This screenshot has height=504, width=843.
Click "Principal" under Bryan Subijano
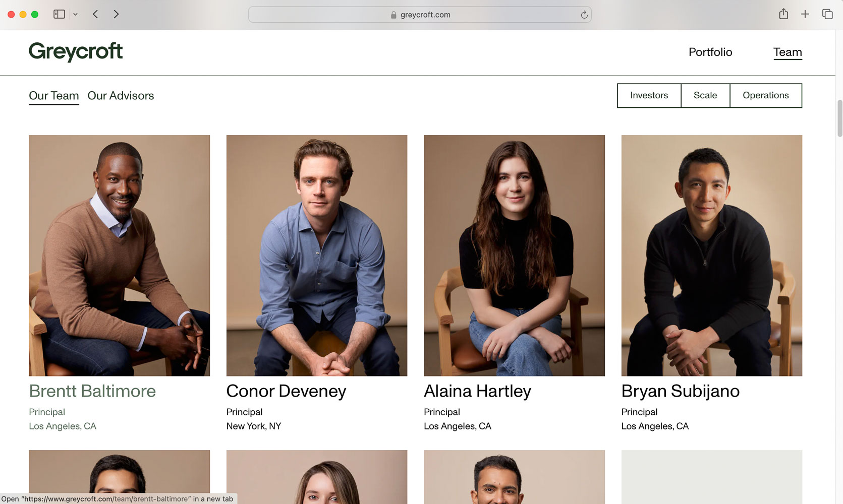(639, 412)
